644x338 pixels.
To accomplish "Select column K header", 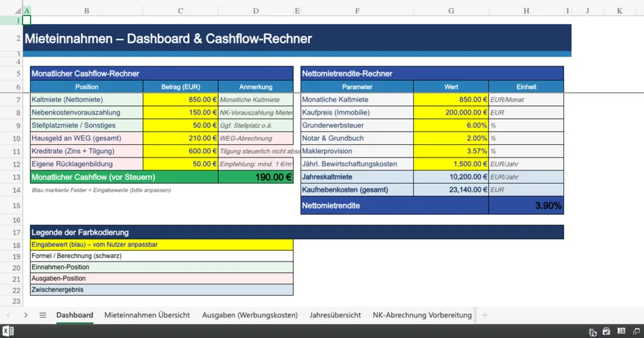I will 619,11.
